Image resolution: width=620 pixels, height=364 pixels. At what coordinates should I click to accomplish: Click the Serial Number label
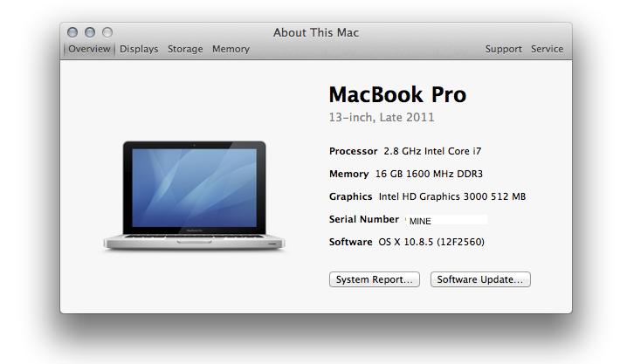(364, 219)
